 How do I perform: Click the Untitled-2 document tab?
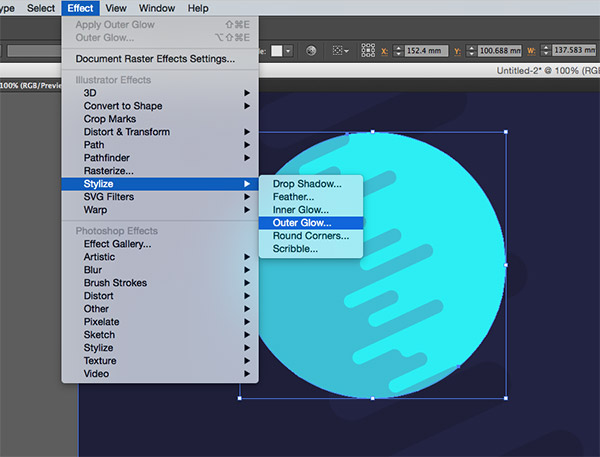(x=545, y=72)
